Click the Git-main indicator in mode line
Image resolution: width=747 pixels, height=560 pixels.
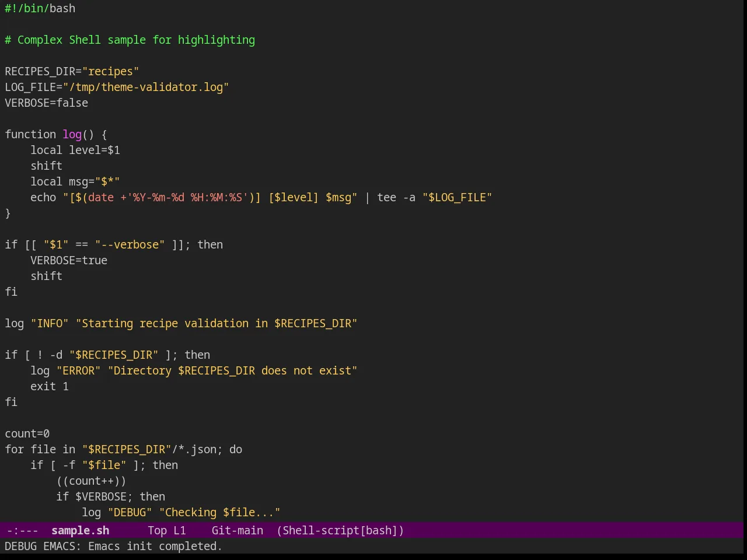click(x=237, y=530)
